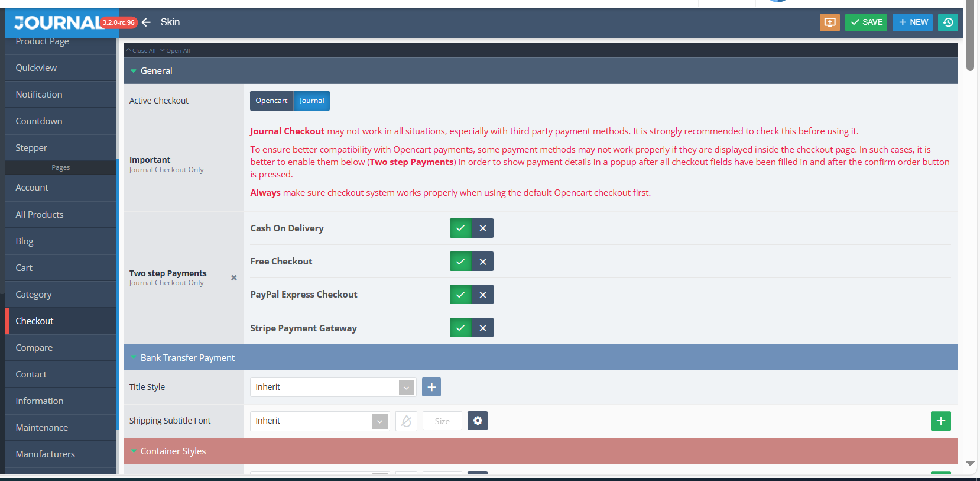Image resolution: width=980 pixels, height=481 pixels.
Task: Click the Two step Payments label
Action: 168,273
